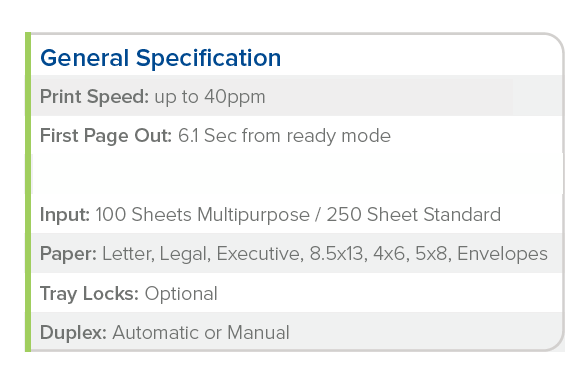The height and width of the screenshot is (392, 587).
Task: Click the General Specification heading
Action: click(161, 58)
